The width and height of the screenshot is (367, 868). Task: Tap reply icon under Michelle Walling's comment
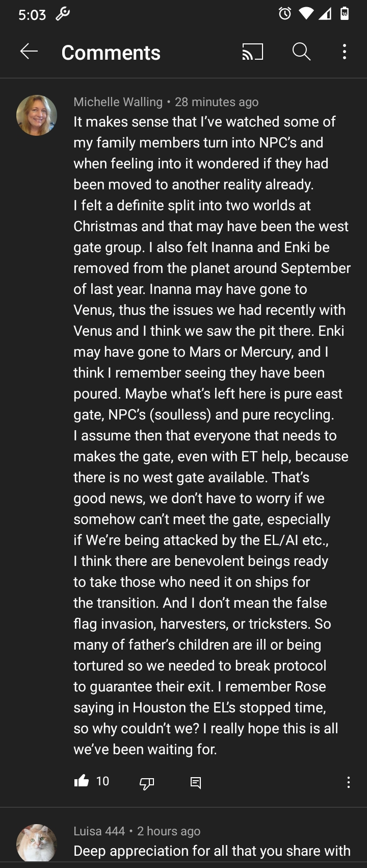(x=195, y=782)
